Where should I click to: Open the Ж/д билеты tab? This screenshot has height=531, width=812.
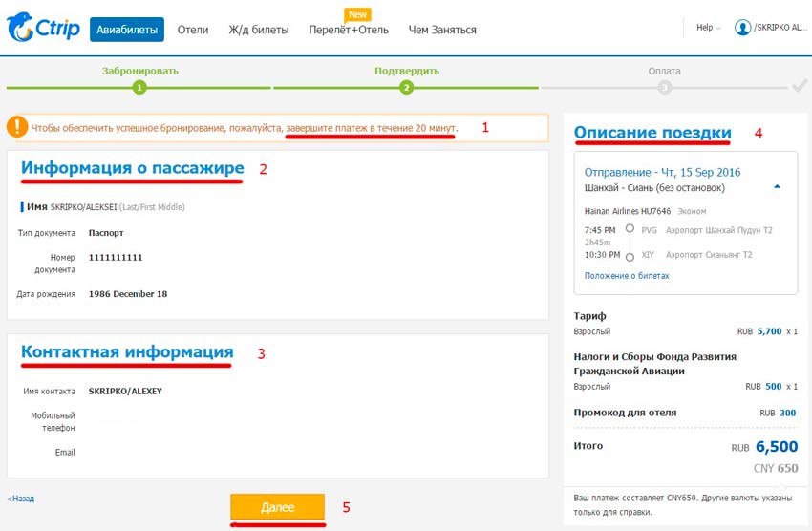pyautogui.click(x=259, y=30)
